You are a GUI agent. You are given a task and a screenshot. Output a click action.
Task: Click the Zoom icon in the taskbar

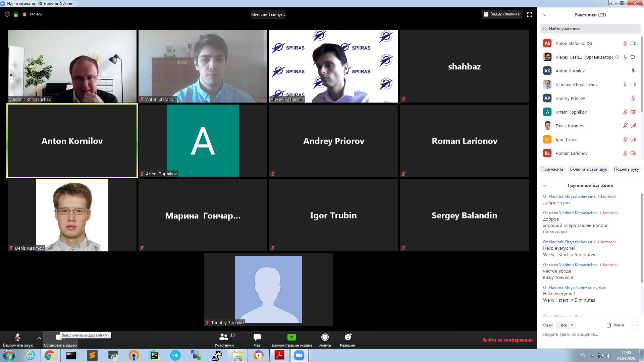click(x=299, y=355)
